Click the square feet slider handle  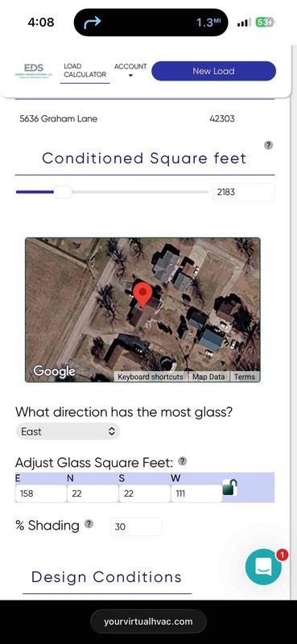[63, 192]
